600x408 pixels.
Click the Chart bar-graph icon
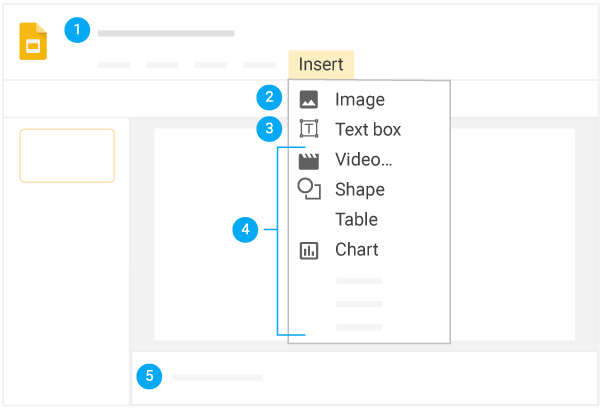coord(309,250)
